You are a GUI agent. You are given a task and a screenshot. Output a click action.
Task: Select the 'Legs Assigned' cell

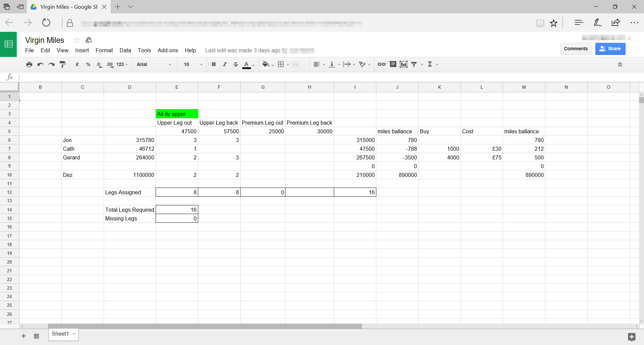coord(130,192)
